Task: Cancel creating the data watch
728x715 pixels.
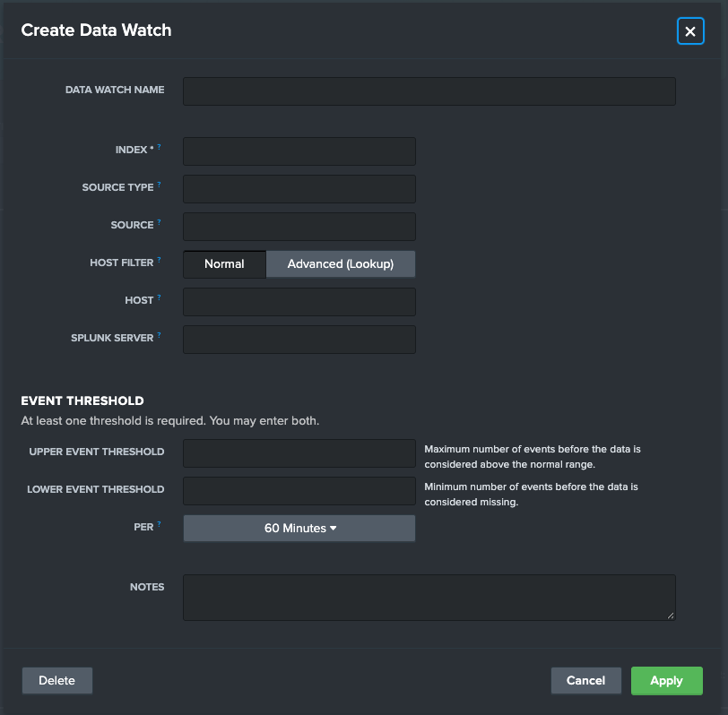Action: (x=586, y=681)
